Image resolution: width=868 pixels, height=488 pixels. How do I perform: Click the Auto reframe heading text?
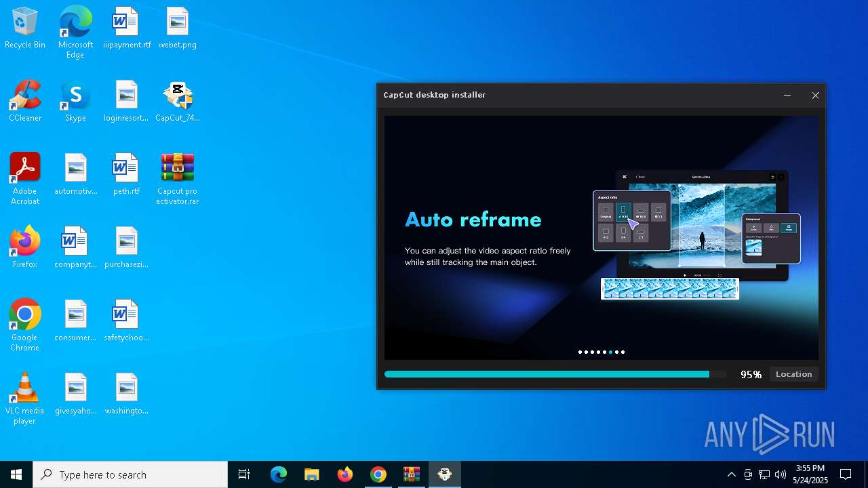pyautogui.click(x=473, y=220)
